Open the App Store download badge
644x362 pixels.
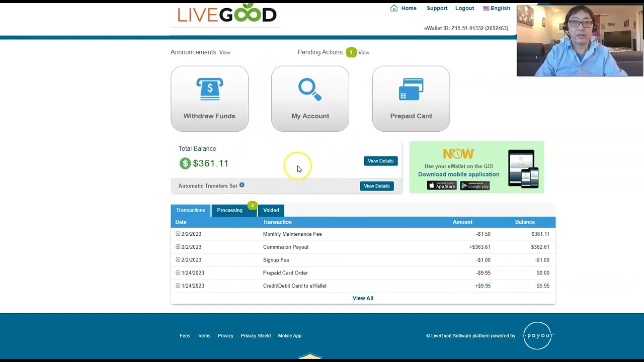(442, 186)
